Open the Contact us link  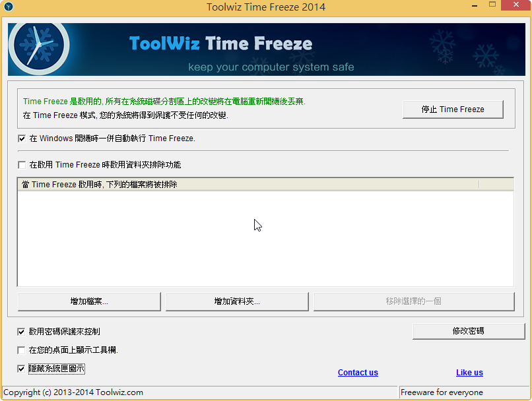358,373
